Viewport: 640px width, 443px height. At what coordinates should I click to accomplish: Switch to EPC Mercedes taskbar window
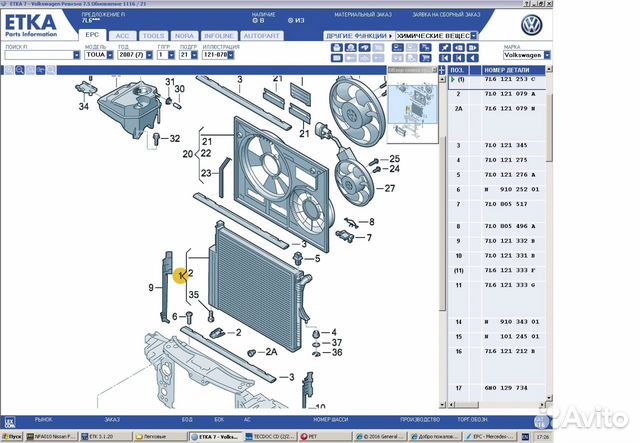491,436
